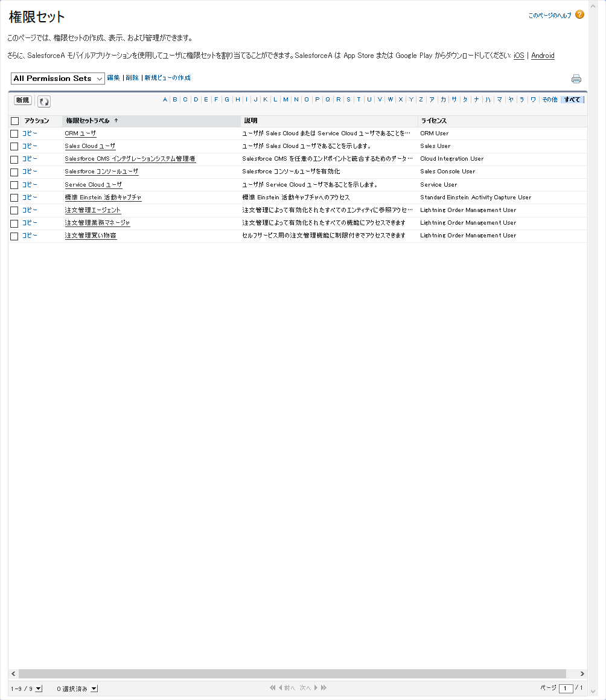Select the その他 filter tab
The width and height of the screenshot is (606, 700).
(549, 99)
